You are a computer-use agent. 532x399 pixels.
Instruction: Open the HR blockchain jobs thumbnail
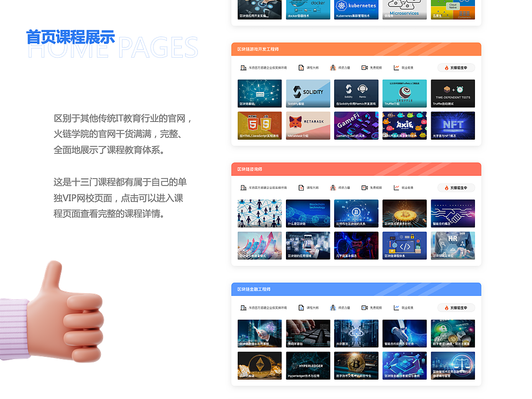(x=453, y=245)
